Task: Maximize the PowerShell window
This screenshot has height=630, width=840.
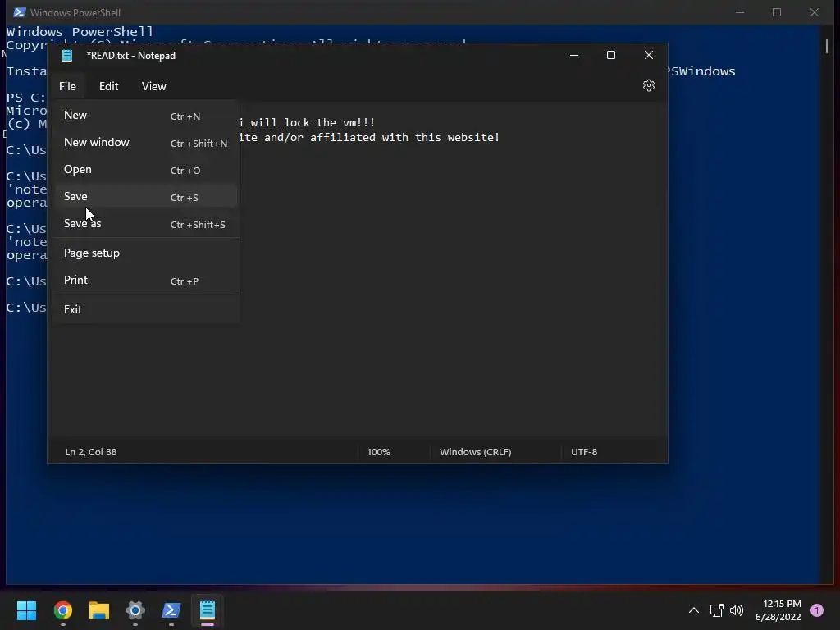Action: coord(777,12)
